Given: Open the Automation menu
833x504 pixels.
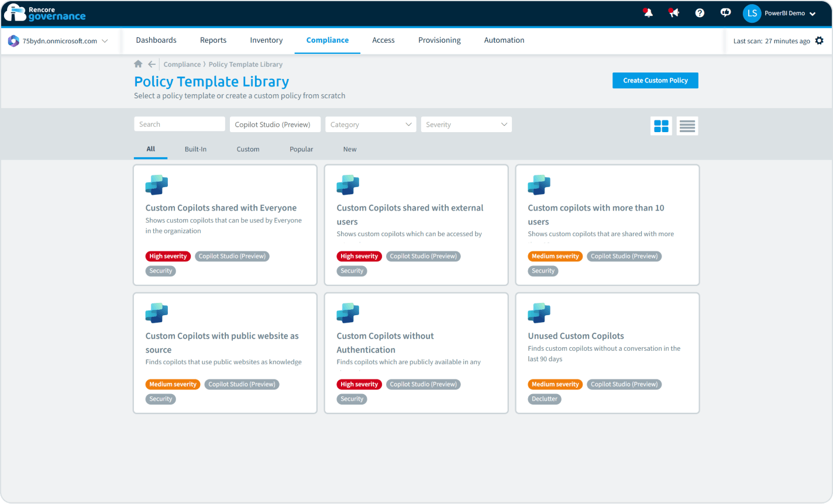Looking at the screenshot, I should [x=504, y=40].
